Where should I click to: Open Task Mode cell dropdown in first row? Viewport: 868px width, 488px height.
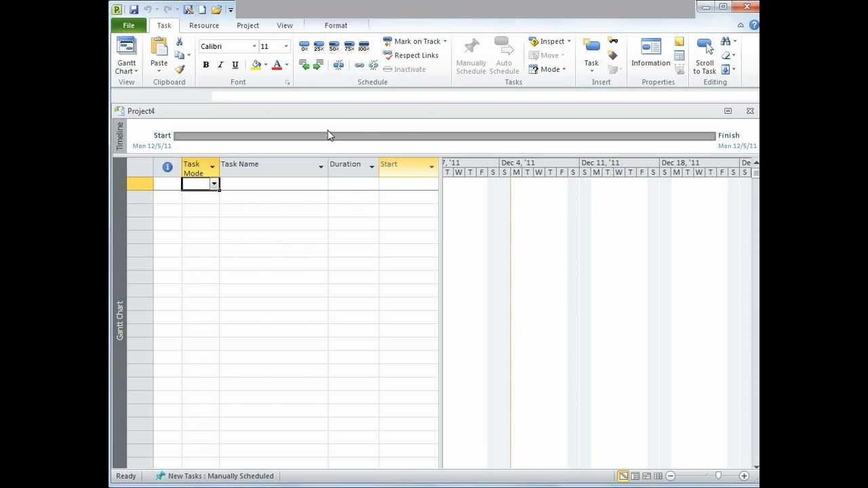(214, 184)
